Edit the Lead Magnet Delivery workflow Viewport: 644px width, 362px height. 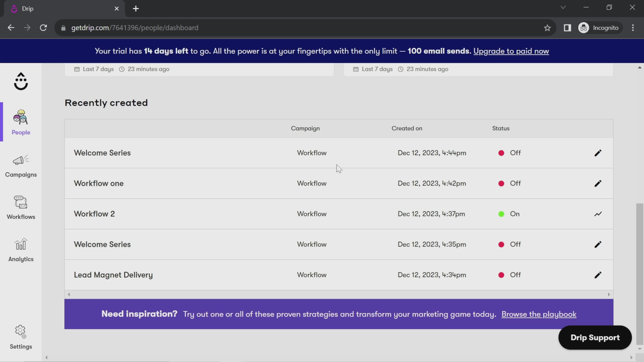coord(598,275)
